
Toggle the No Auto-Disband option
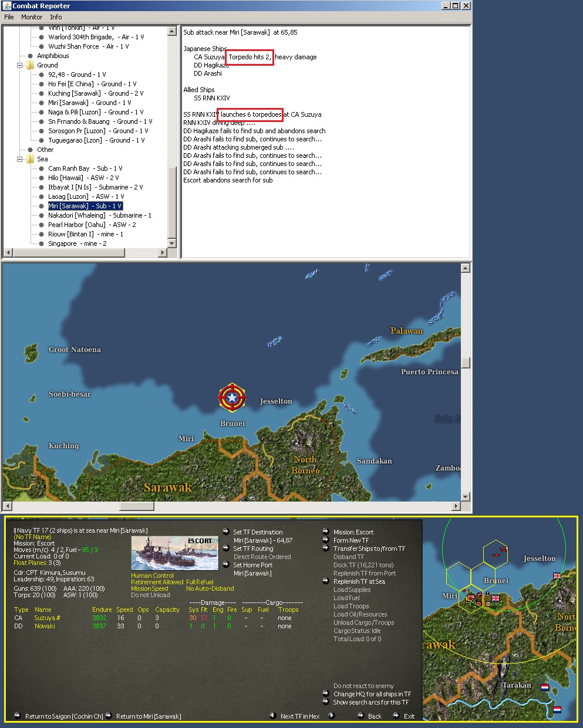[210, 588]
